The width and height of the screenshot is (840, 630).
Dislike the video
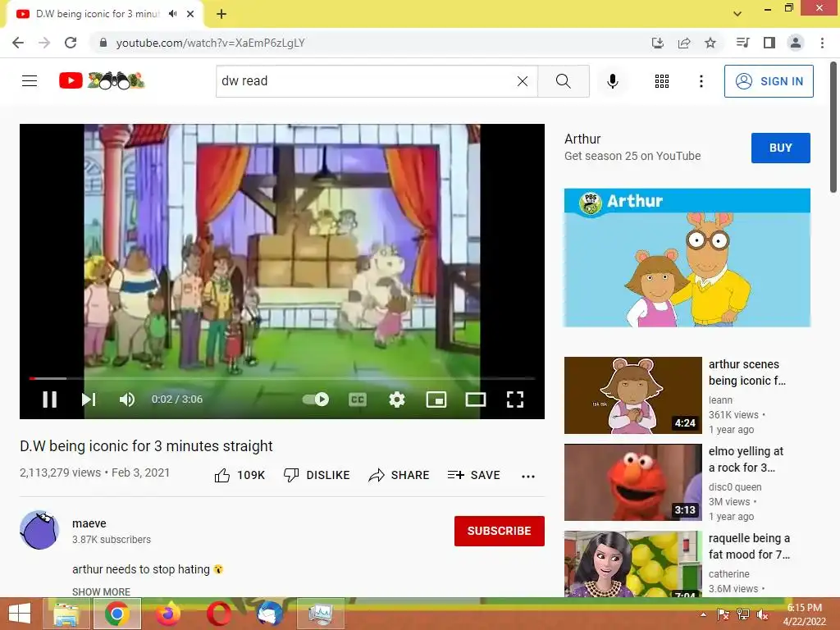pos(317,475)
